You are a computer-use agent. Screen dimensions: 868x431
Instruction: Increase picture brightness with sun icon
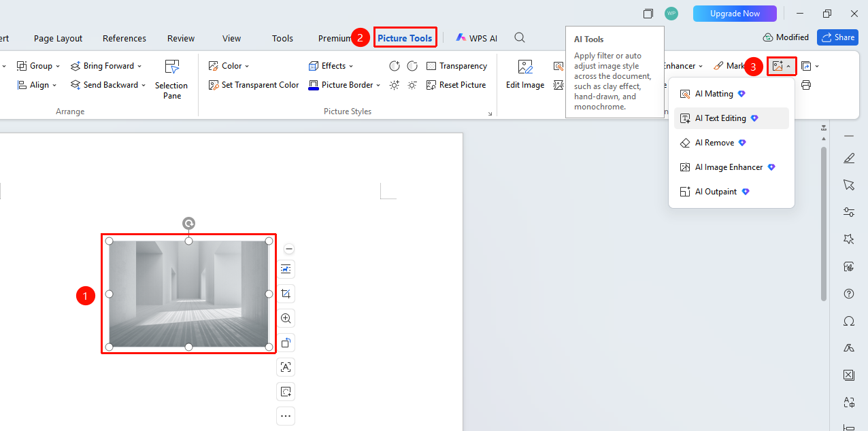(395, 85)
